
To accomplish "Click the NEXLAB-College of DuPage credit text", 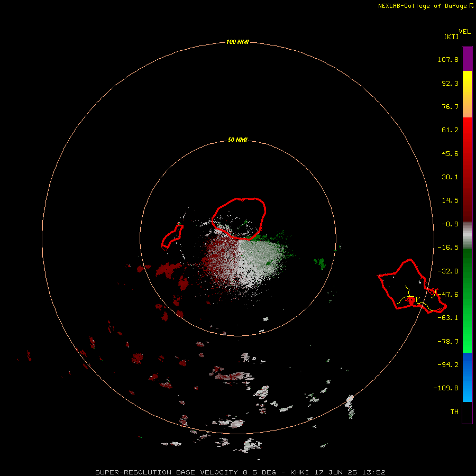I will (x=422, y=6).
